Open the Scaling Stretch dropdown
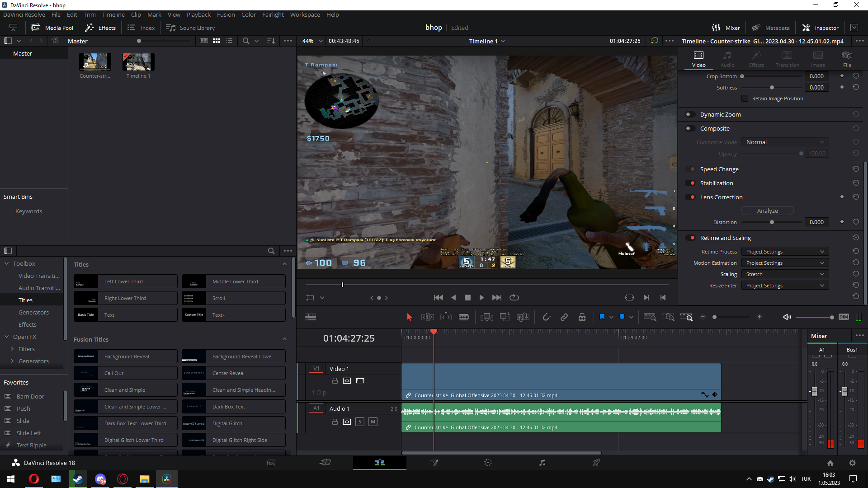 [785, 274]
